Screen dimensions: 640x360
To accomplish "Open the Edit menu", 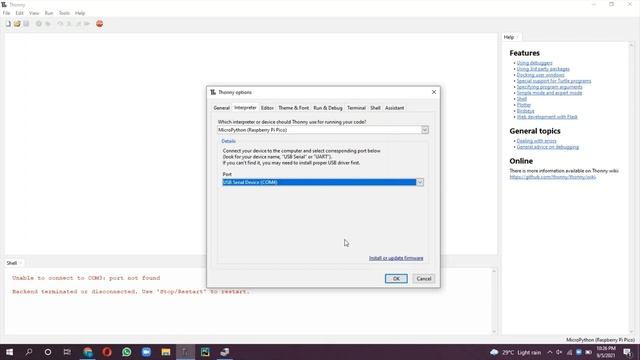I will 20,13.
